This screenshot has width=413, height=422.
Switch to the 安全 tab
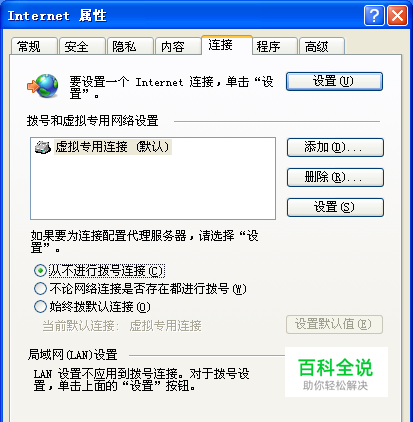pos(82,46)
